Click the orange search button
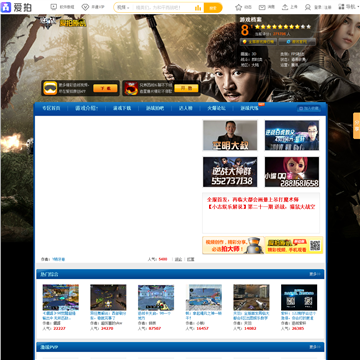 pos(213,7)
